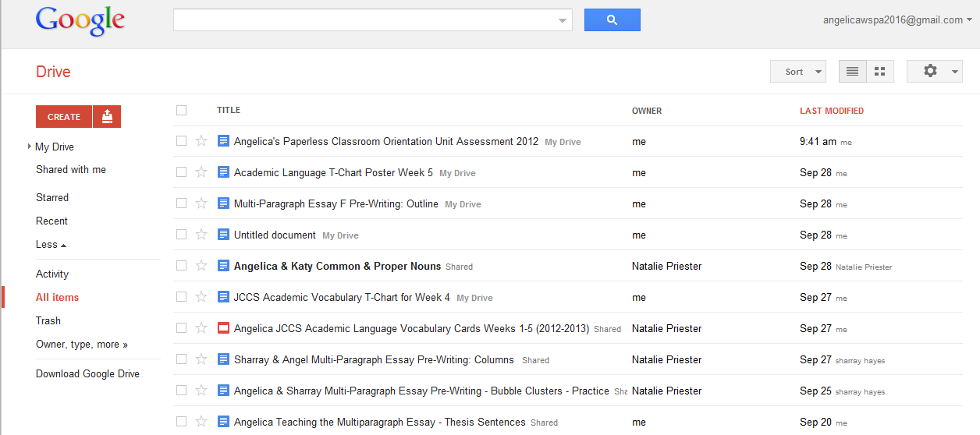Click inside the search input field
This screenshot has height=435, width=980.
364,20
